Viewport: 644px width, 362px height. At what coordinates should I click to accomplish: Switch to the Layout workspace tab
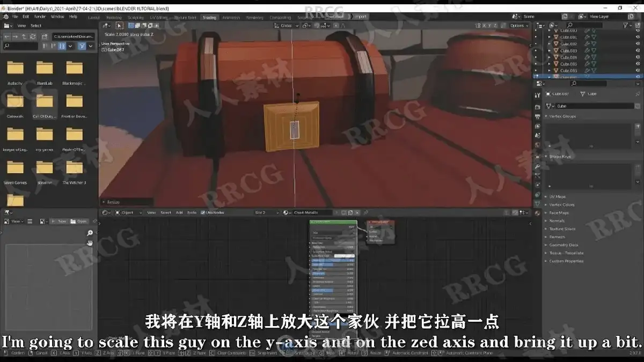(x=93, y=17)
